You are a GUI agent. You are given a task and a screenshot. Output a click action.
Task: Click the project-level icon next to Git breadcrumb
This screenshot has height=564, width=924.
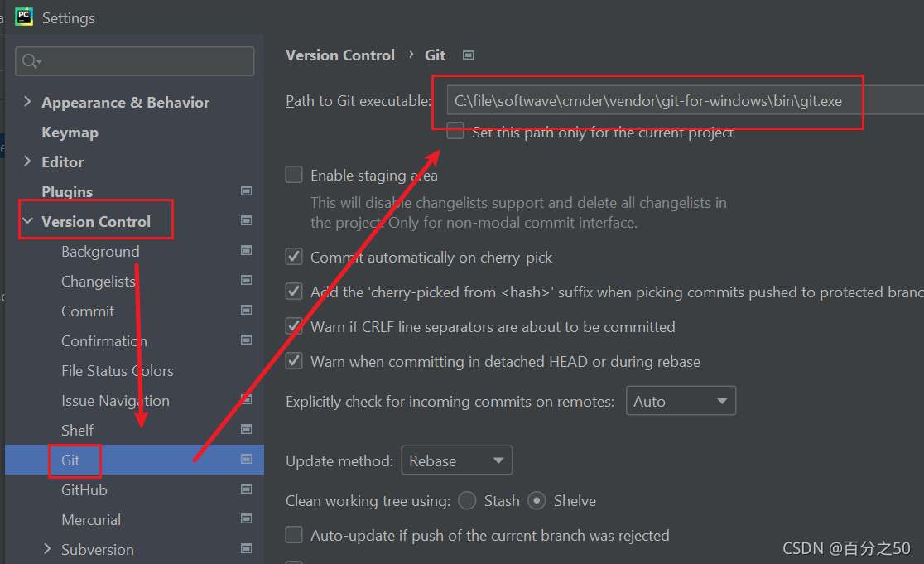click(469, 55)
